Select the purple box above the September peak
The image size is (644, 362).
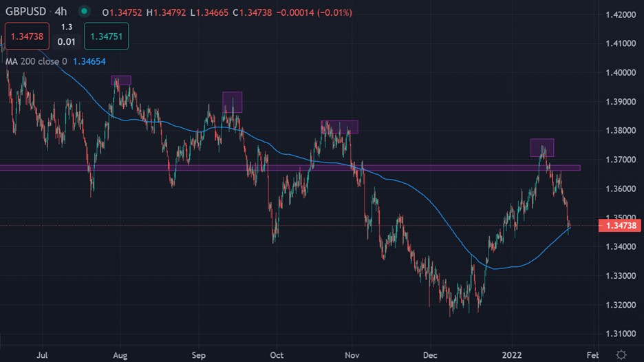point(233,103)
